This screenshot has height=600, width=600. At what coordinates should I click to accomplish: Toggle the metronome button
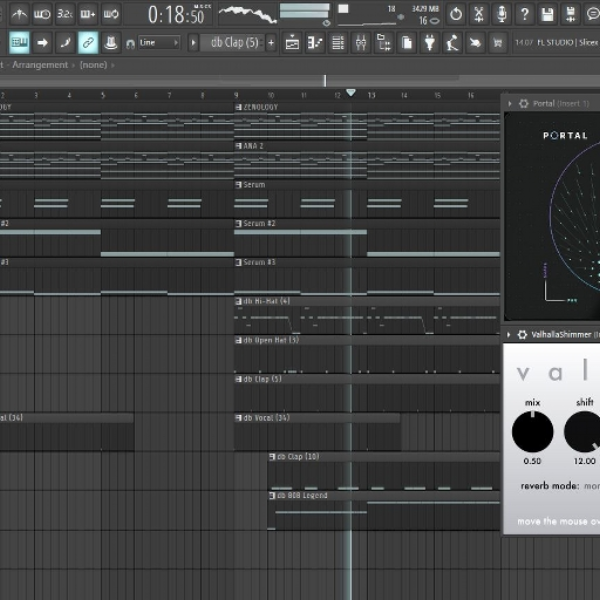pyautogui.click(x=19, y=14)
